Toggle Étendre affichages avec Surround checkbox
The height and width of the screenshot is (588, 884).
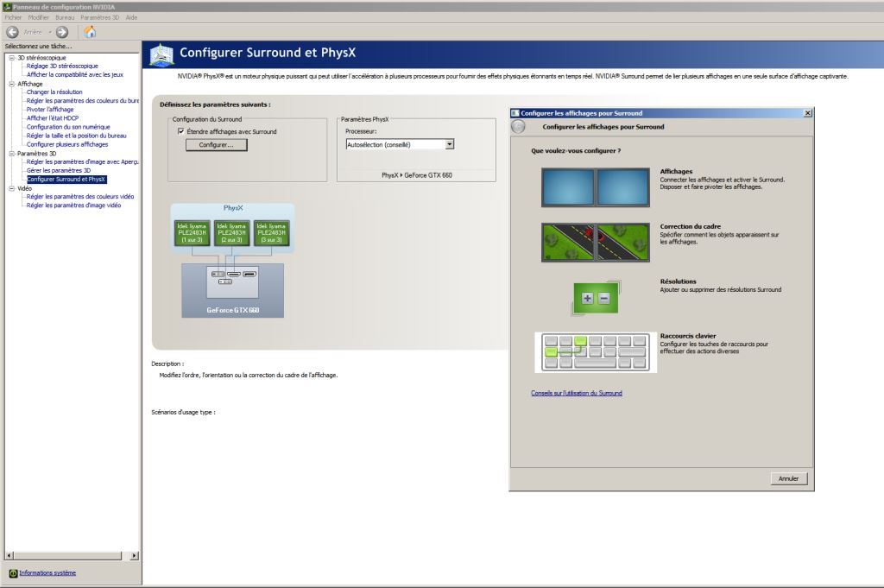point(181,131)
